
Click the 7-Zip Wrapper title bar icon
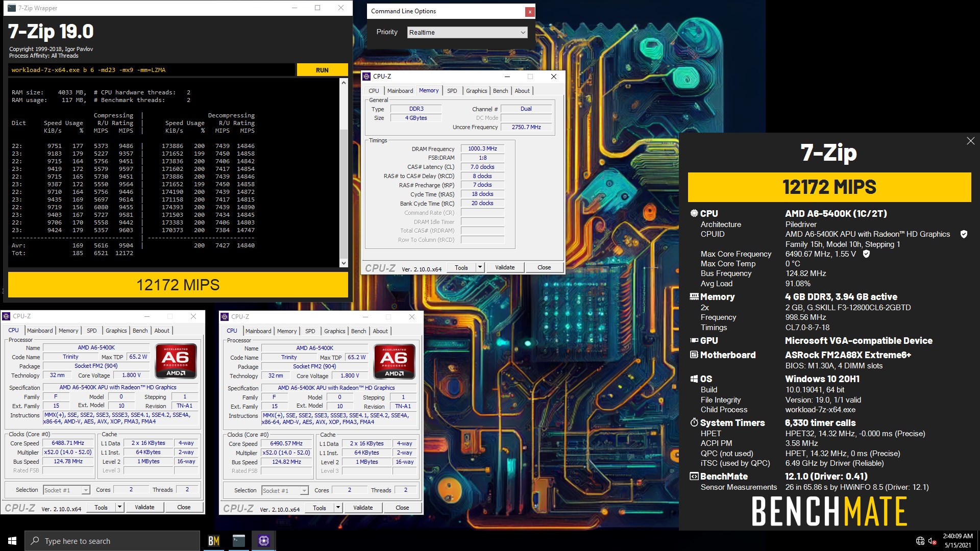(x=11, y=8)
